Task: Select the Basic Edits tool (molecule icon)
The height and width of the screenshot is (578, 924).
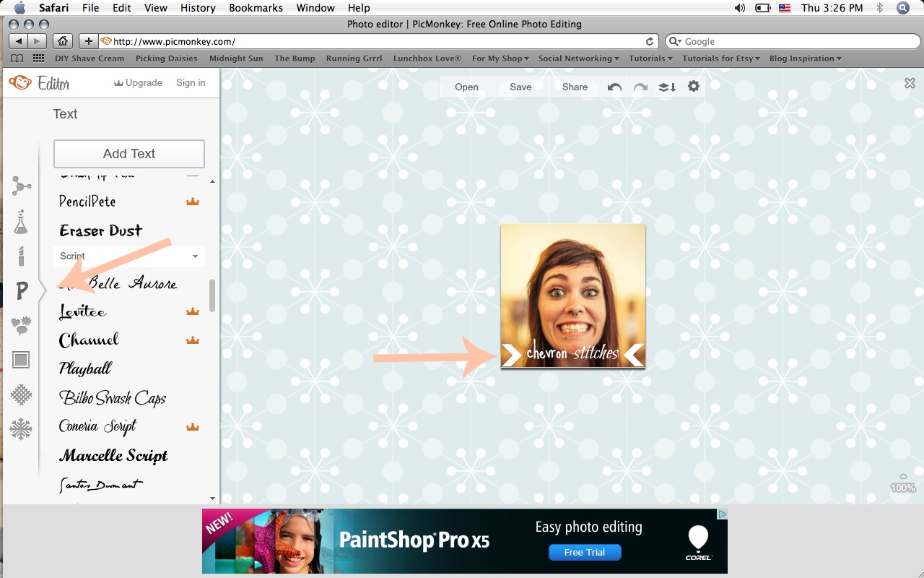Action: 21,186
